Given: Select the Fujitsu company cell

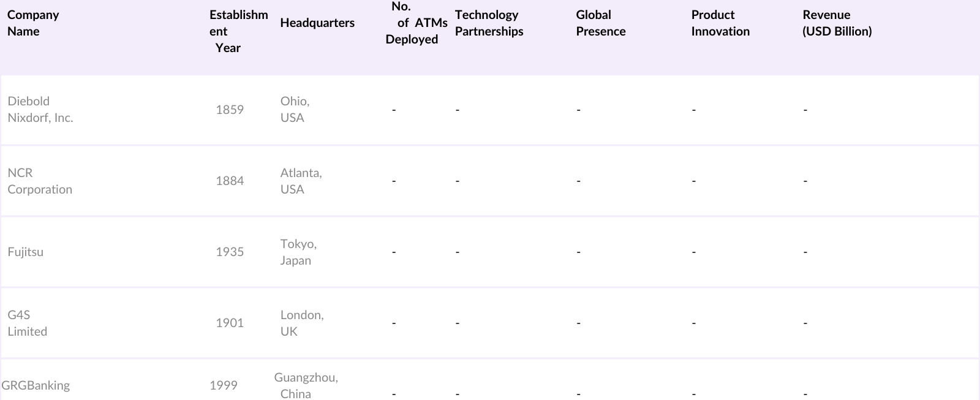Looking at the screenshot, I should pyautogui.click(x=26, y=252).
